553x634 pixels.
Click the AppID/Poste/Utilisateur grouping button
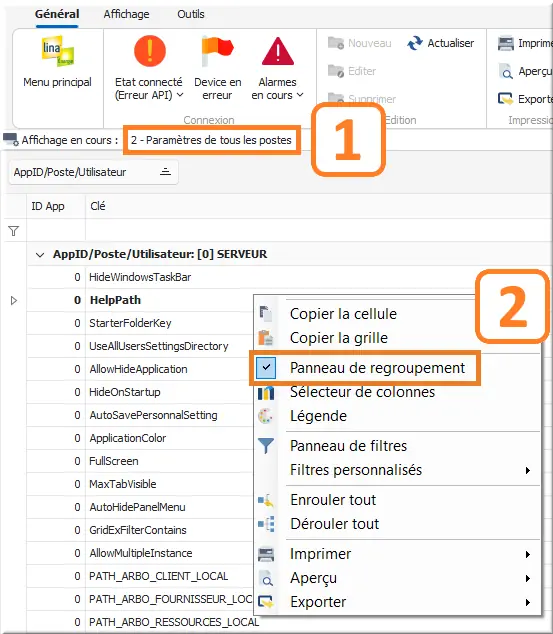pyautogui.click(x=93, y=173)
